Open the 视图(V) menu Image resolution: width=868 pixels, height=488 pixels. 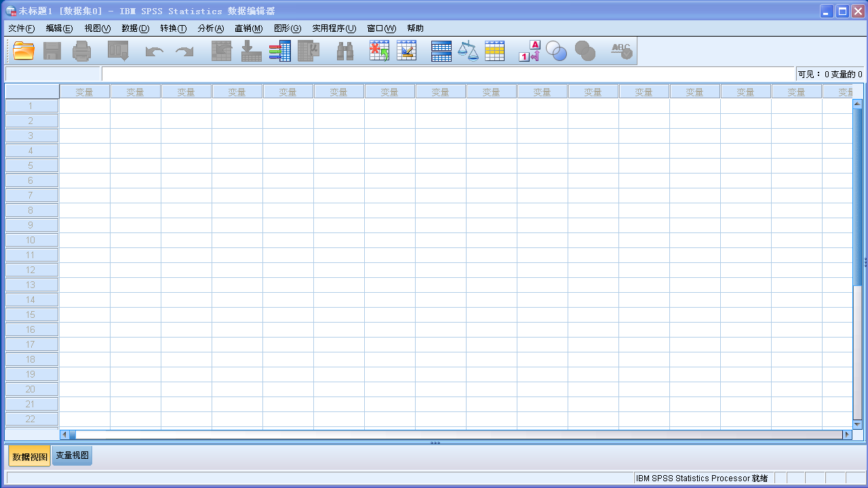(x=97, y=28)
